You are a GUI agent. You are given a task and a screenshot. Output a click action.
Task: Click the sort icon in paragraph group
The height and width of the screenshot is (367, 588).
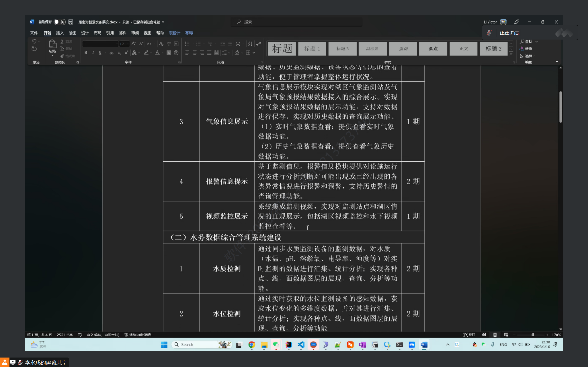pyautogui.click(x=250, y=44)
